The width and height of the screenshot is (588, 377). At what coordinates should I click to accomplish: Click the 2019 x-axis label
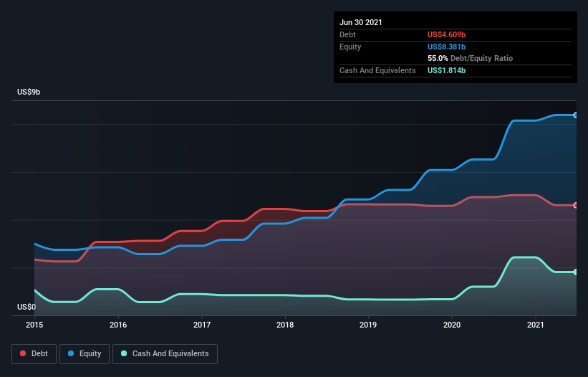368,325
